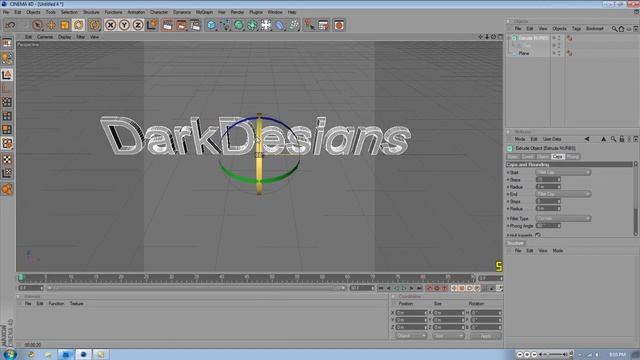Select the Plane object in Object Manager
The width and height of the screenshot is (640, 360).
524,53
